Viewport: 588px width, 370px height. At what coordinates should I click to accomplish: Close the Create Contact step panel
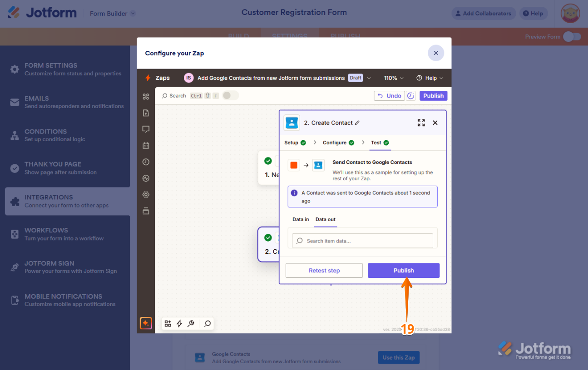pyautogui.click(x=435, y=123)
